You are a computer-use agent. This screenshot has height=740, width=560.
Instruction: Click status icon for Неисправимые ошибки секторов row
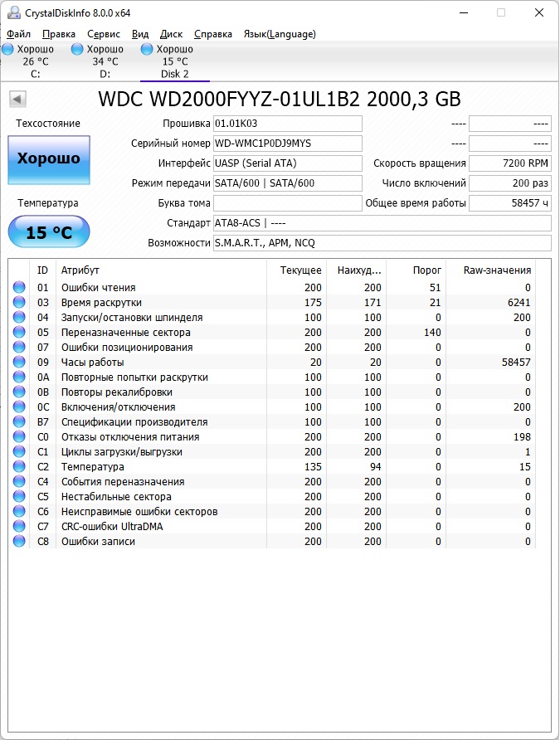(x=19, y=511)
